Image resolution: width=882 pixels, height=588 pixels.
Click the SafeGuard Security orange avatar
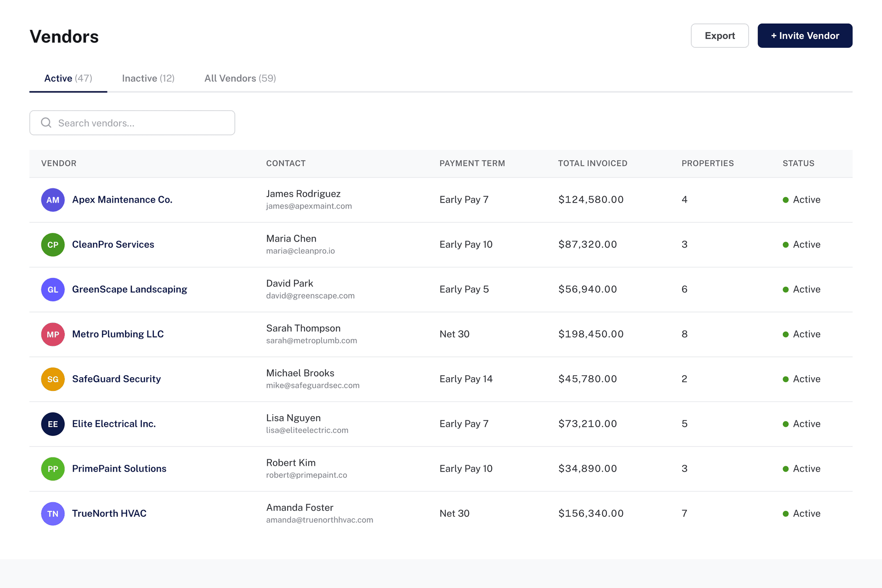tap(53, 379)
